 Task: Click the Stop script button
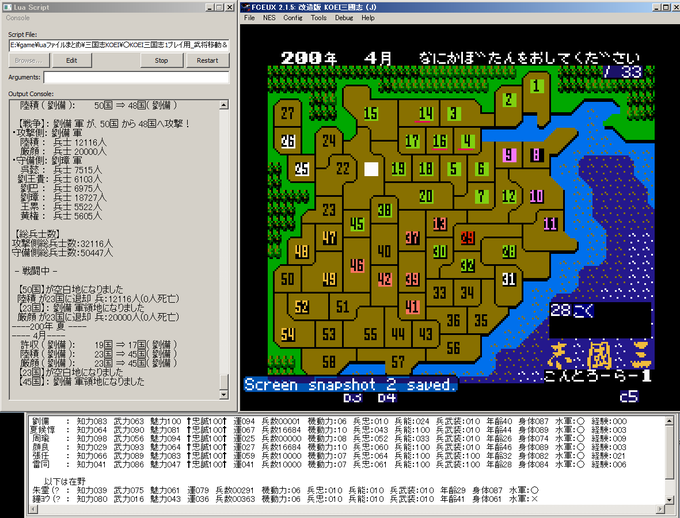pyautogui.click(x=161, y=60)
